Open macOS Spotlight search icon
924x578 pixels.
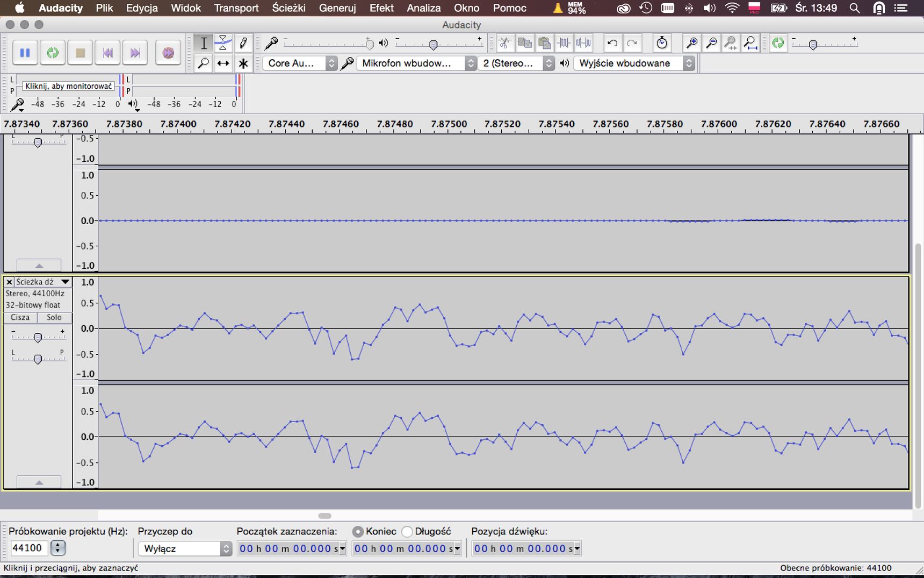[x=855, y=8]
